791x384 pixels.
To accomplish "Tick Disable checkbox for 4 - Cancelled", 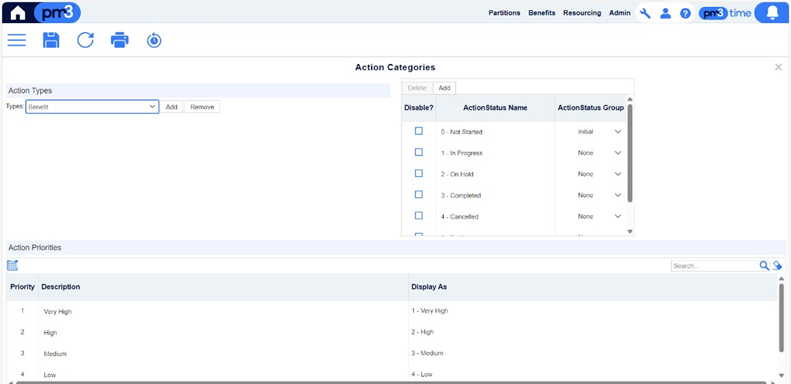I will (x=419, y=215).
